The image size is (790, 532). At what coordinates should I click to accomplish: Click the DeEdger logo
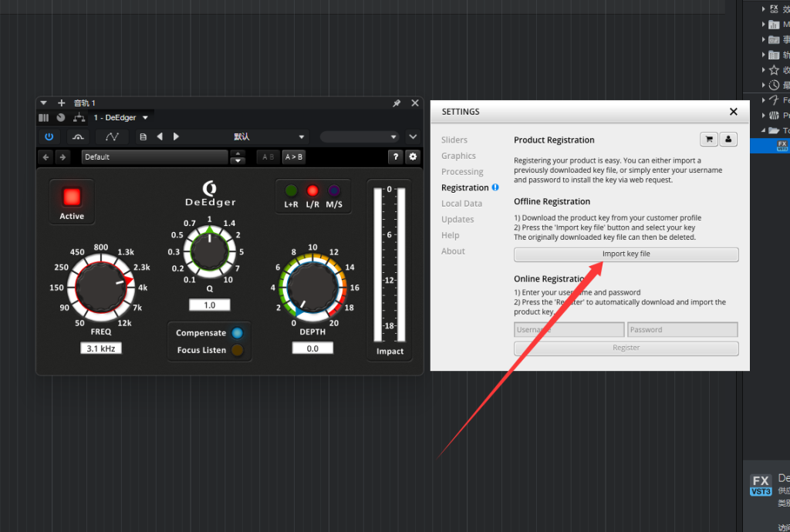210,194
